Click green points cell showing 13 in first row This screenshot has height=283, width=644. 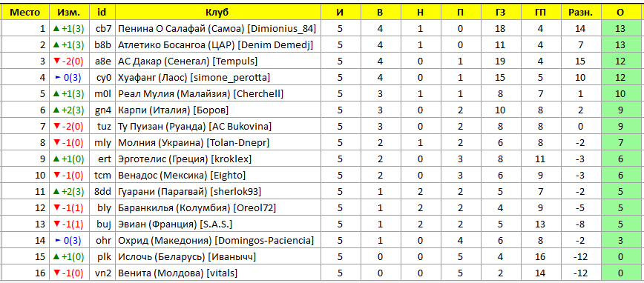(620, 29)
